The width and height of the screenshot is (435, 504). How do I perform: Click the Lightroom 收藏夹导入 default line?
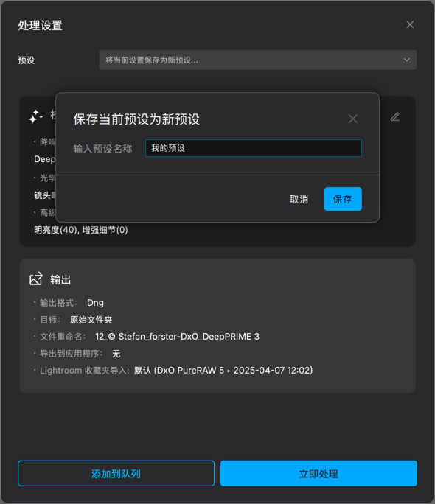tap(173, 371)
